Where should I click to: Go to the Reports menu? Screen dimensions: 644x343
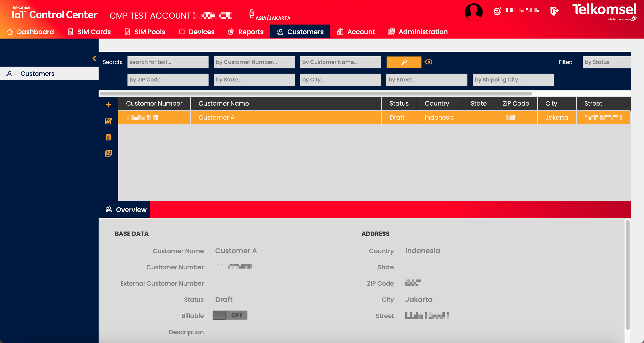coord(246,32)
